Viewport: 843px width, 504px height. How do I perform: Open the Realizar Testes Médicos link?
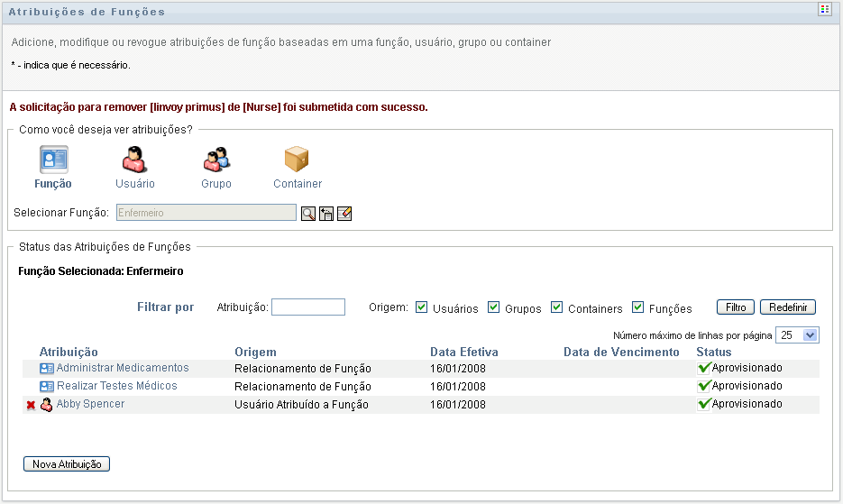116,386
